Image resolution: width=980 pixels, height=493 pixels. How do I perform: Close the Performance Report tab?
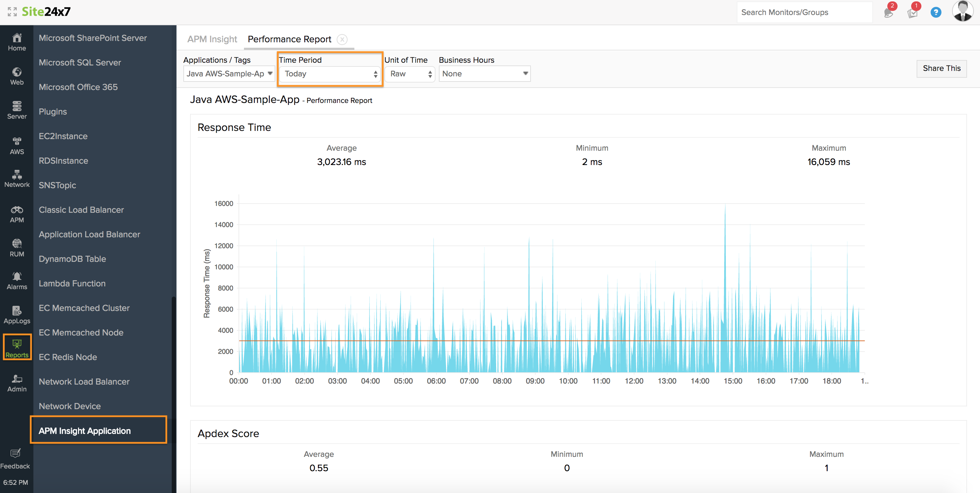pyautogui.click(x=342, y=40)
